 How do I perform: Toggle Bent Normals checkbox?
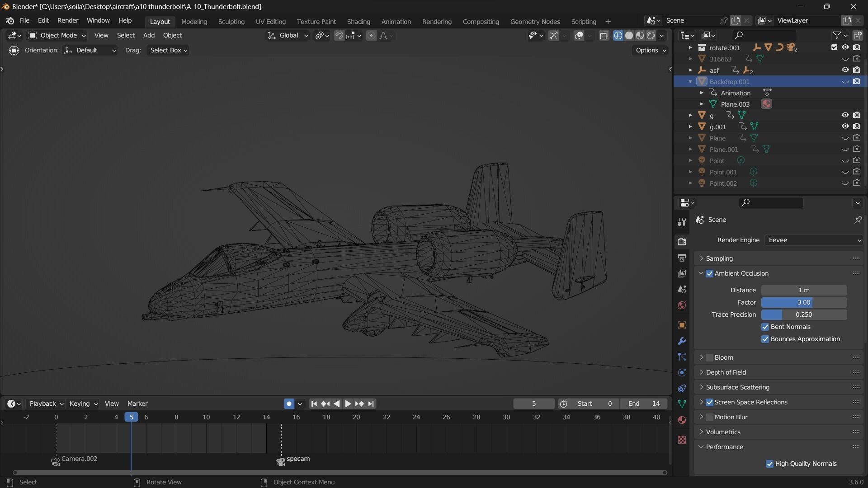point(765,327)
